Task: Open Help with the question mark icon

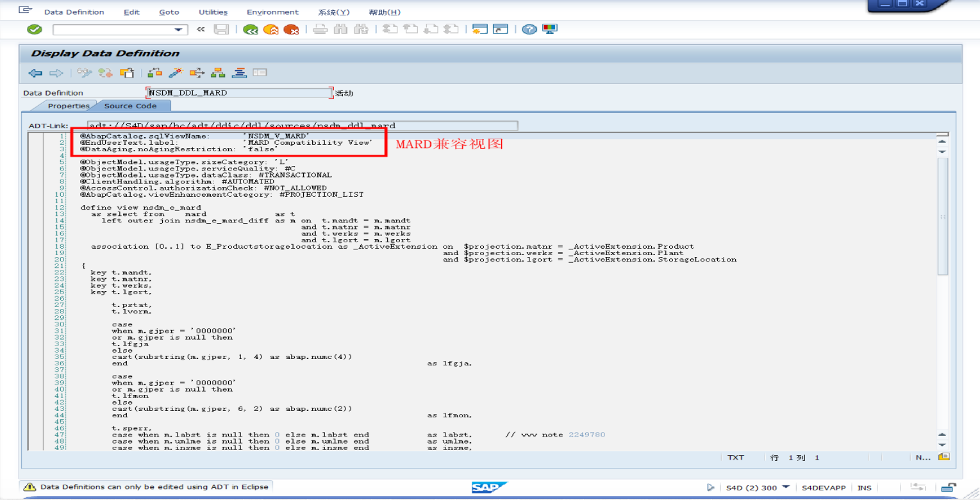Action: (x=529, y=29)
